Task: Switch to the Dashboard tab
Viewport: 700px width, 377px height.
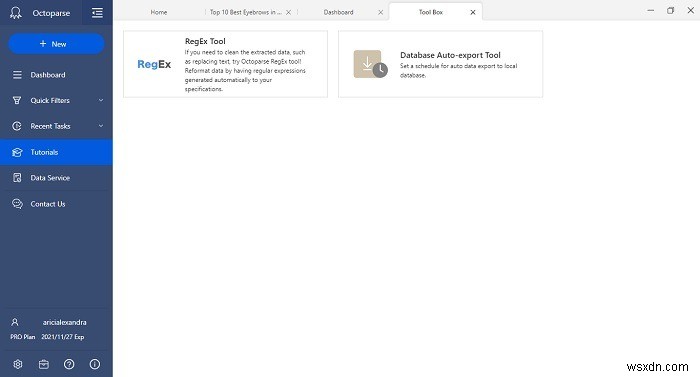Action: coord(338,13)
